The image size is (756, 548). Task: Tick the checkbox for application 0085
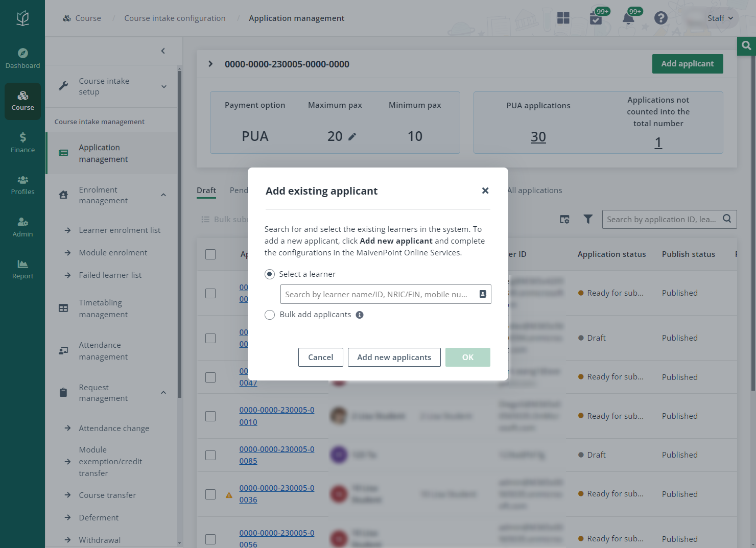[210, 455]
